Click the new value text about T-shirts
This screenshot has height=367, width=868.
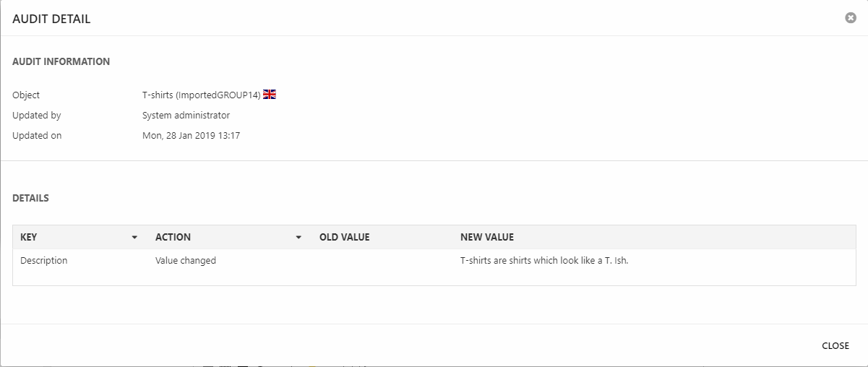[544, 261]
